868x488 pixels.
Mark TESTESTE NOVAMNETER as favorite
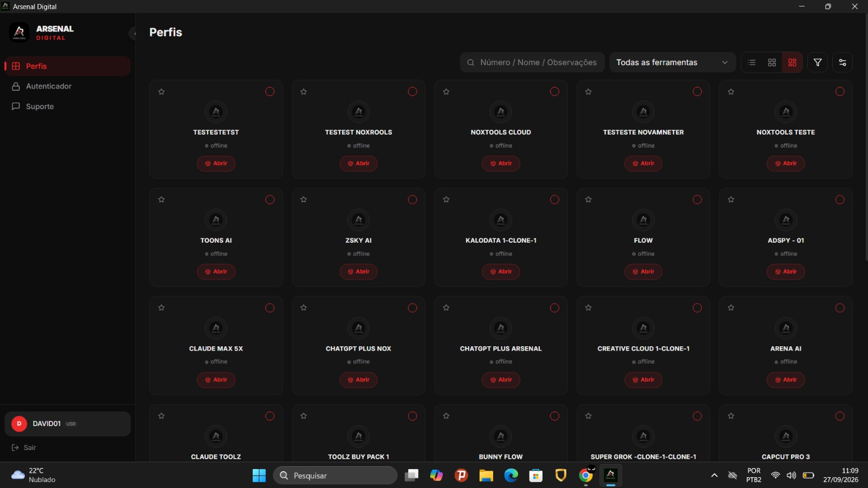589,92
